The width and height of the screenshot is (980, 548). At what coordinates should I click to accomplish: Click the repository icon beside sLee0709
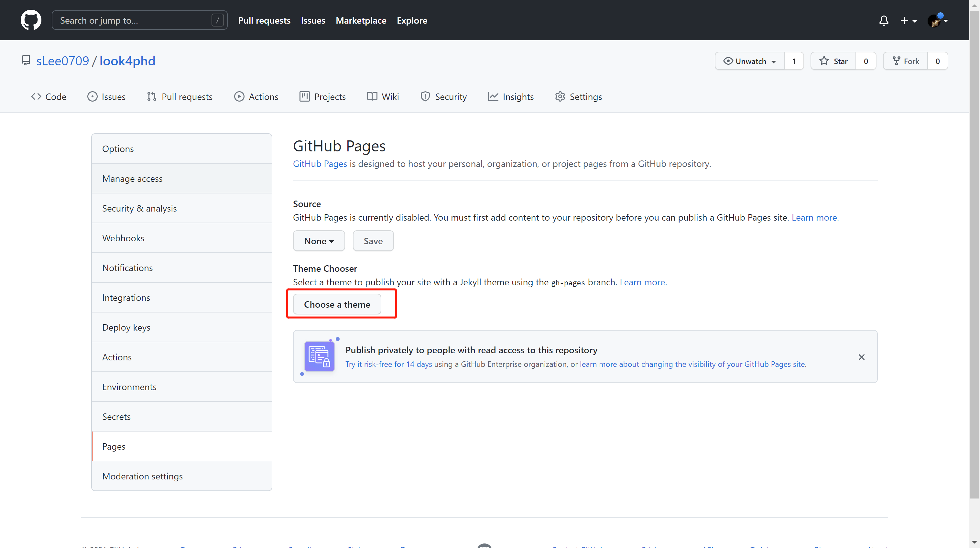tap(26, 60)
